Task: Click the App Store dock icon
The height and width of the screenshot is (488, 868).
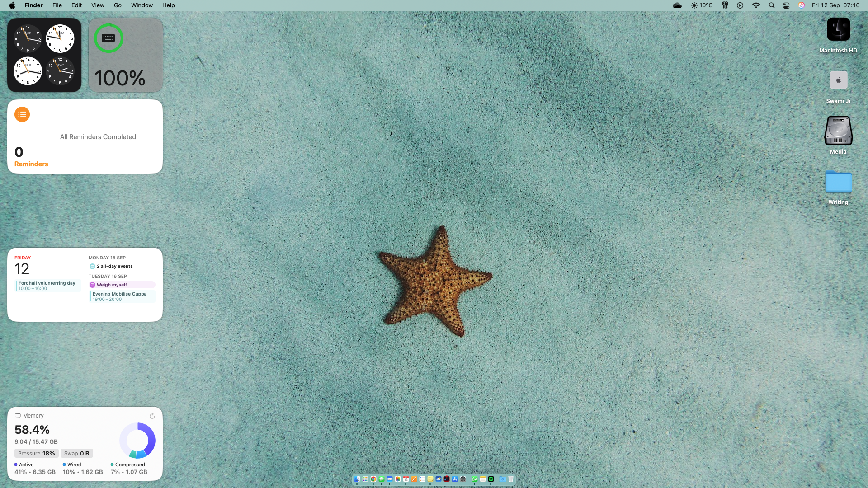Action: [x=455, y=479]
